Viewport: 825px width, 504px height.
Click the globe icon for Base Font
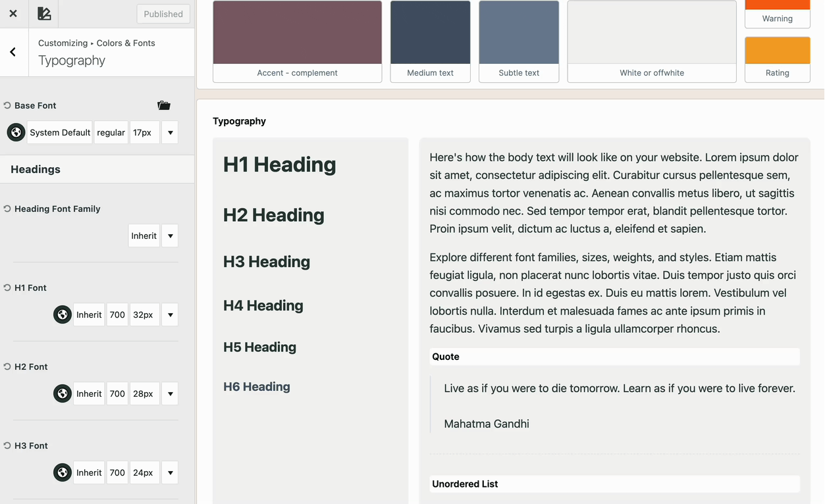(16, 132)
